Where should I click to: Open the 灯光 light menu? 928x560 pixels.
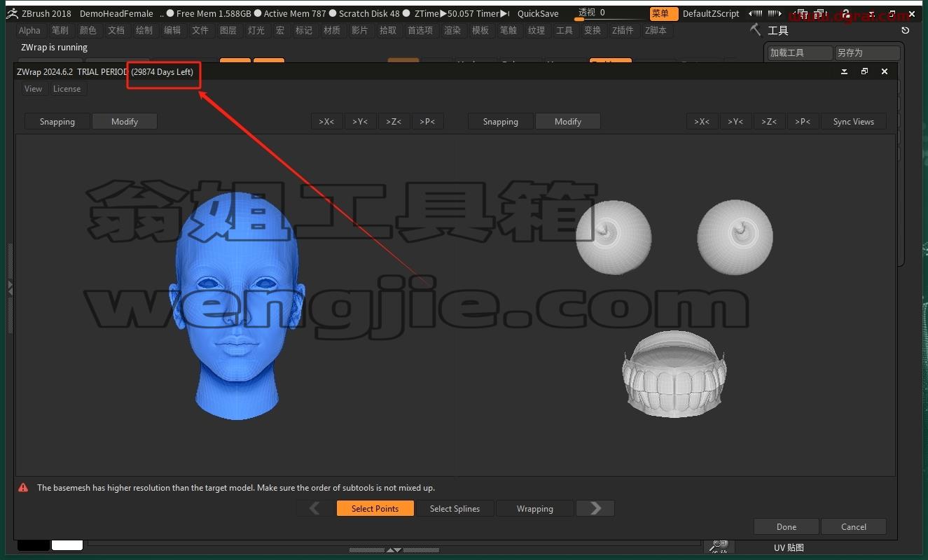coord(256,30)
